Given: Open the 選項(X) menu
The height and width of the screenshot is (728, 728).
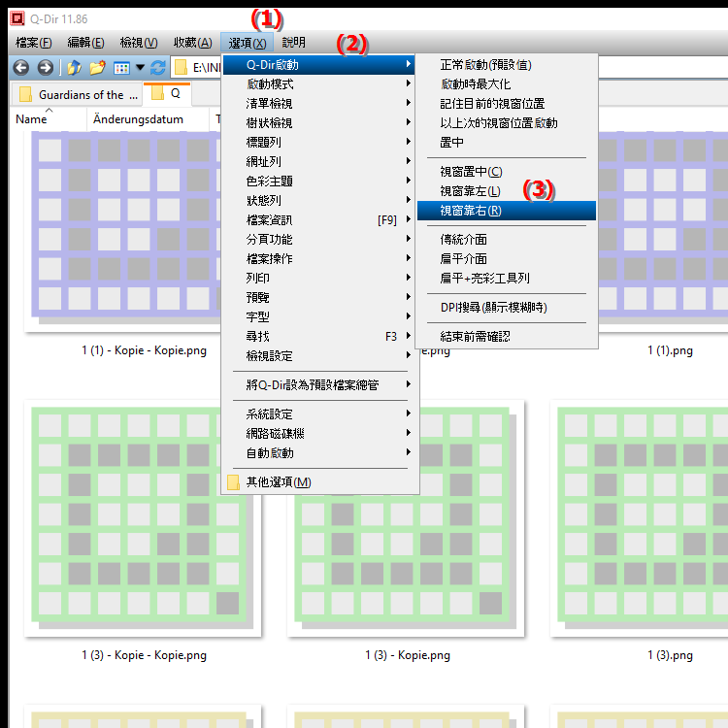Looking at the screenshot, I should [x=247, y=43].
